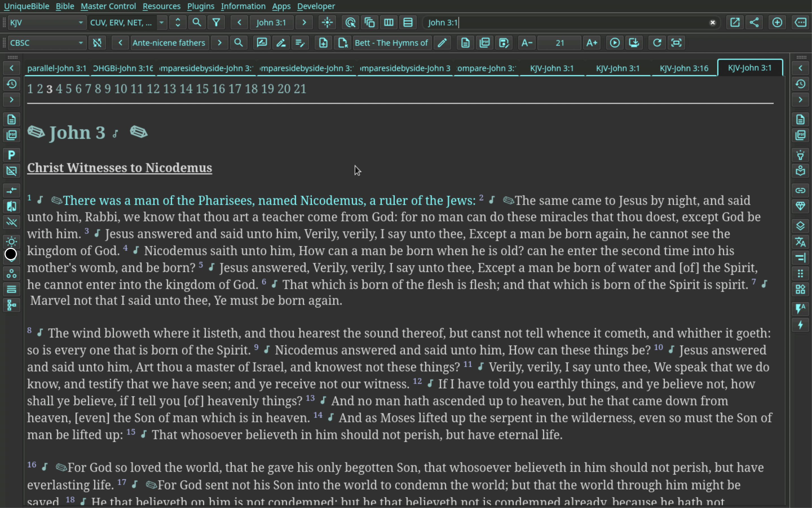Click the filter funnel icon
Viewport: 812px width, 508px height.
click(x=217, y=23)
